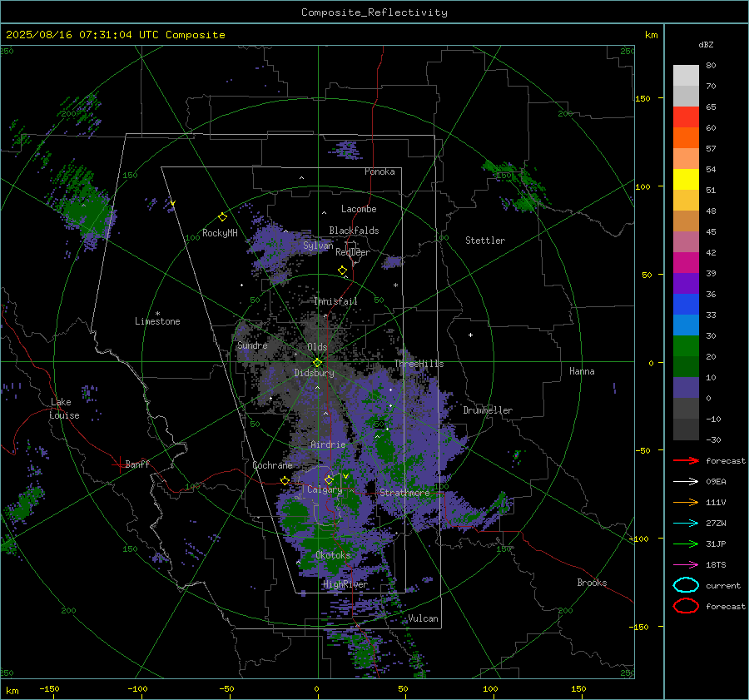Click the 150 tick on the right axis

point(642,98)
